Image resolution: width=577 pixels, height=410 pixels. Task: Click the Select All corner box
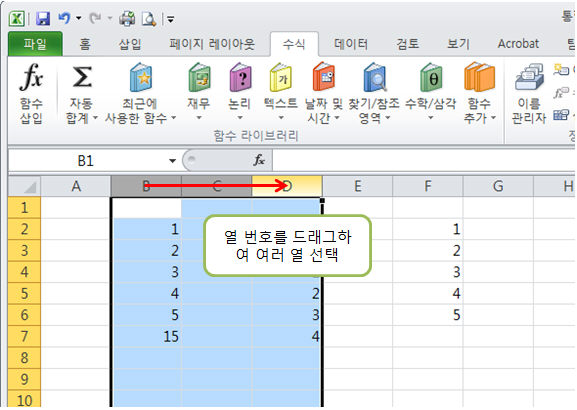tap(24, 186)
